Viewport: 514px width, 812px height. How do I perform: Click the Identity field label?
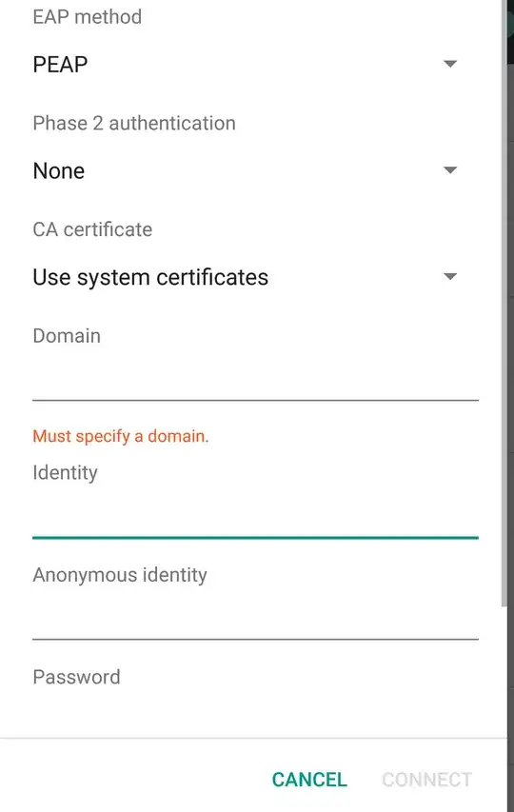(x=66, y=473)
